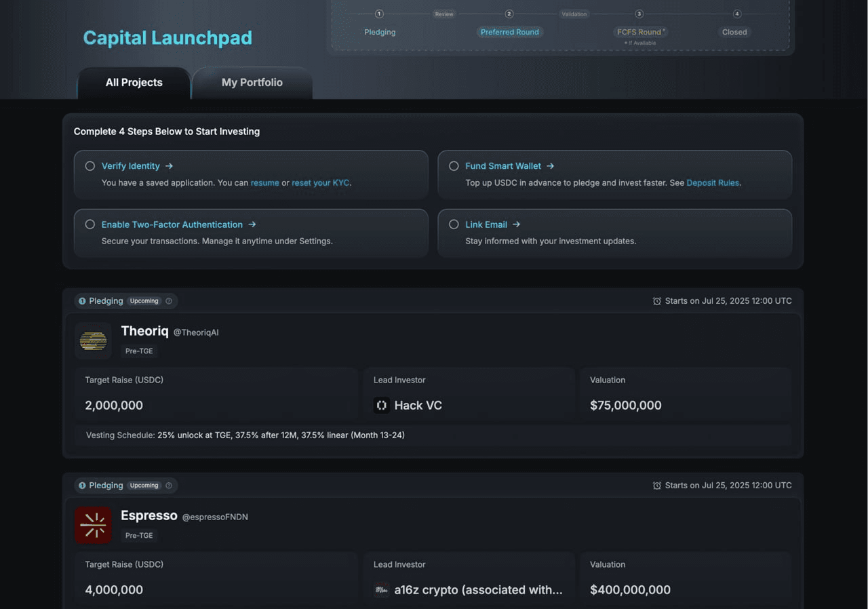This screenshot has width=868, height=609.
Task: Click the a16z crypto logo icon
Action: [x=381, y=590]
